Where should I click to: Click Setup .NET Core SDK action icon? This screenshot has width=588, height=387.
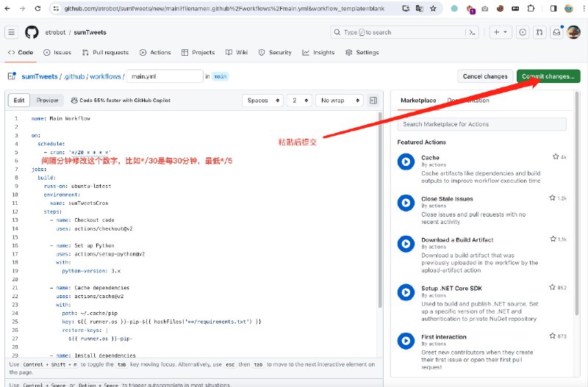tap(406, 292)
